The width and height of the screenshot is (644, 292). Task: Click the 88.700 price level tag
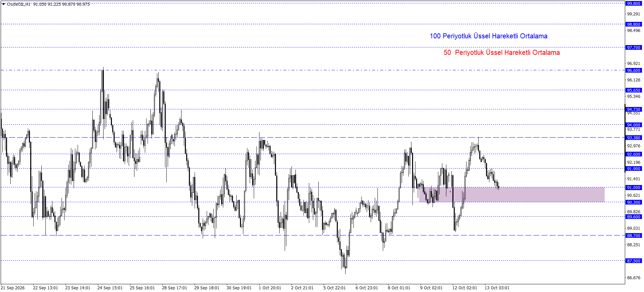pyautogui.click(x=634, y=235)
